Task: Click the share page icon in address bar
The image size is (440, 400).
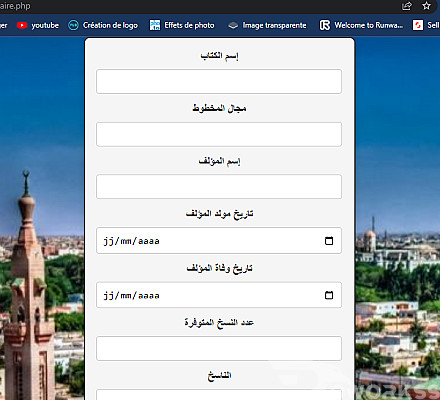Action: [x=407, y=6]
